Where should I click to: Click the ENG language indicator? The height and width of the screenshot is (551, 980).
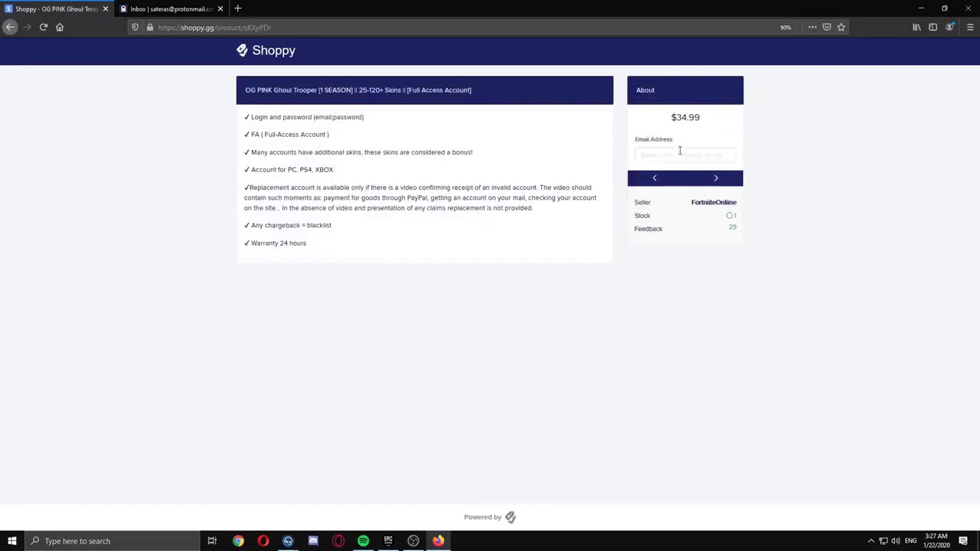(x=910, y=541)
